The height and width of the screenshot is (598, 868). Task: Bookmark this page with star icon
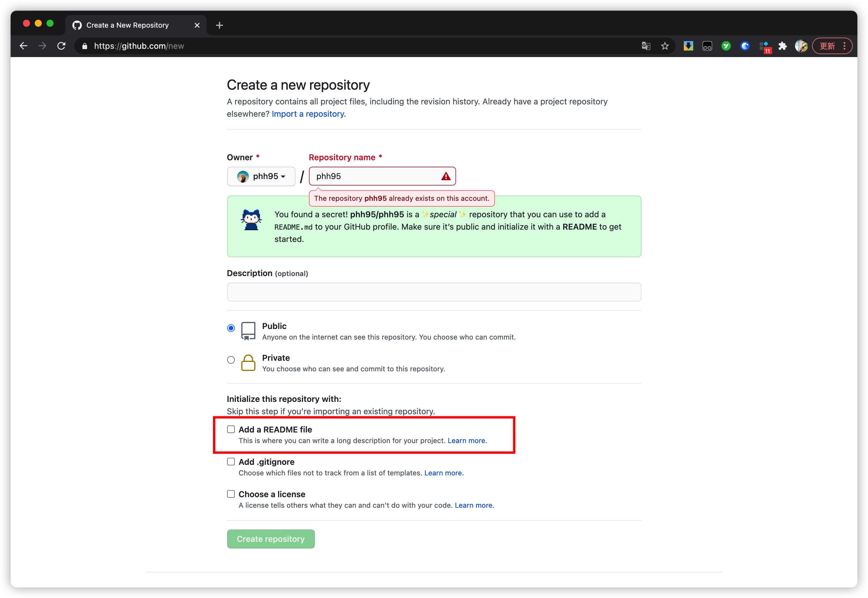[x=665, y=46]
